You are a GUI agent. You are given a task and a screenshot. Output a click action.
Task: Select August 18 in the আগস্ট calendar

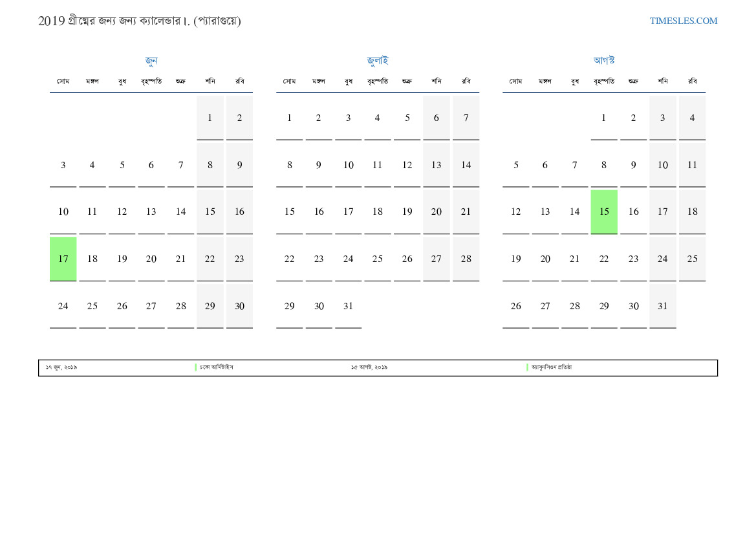pyautogui.click(x=693, y=212)
